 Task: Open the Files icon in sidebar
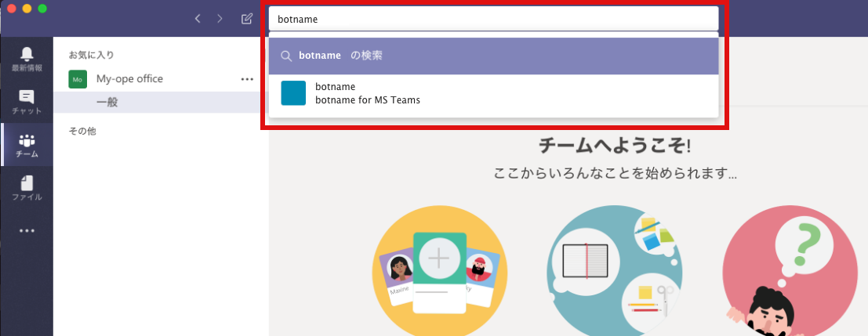27,188
